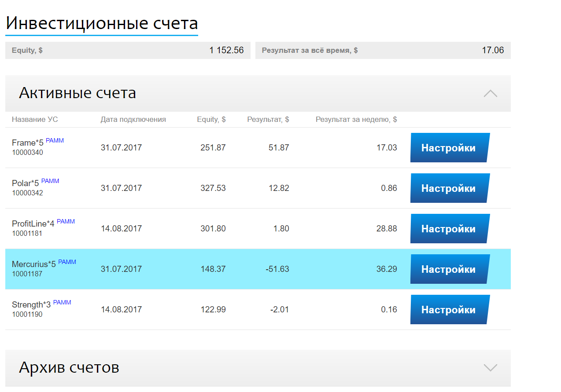Click all-time result value 17.06
This screenshot has width=561, height=392.
click(x=493, y=50)
